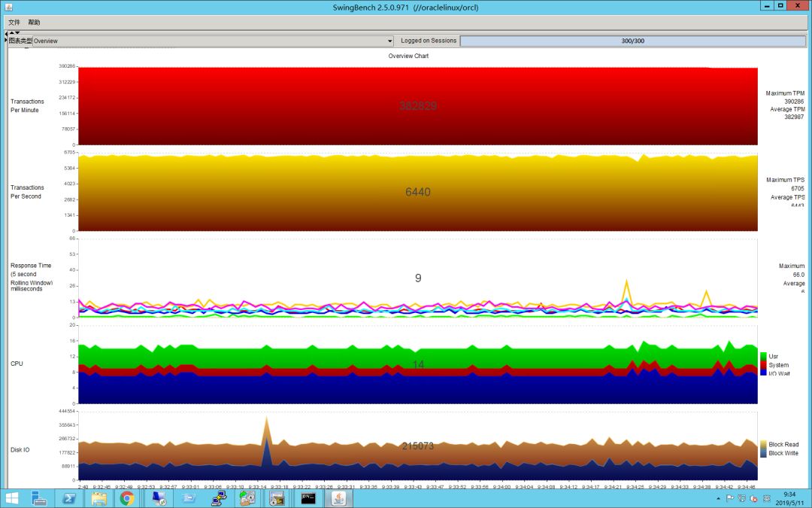Click the network status tray icon
Image resolution: width=812 pixels, height=508 pixels.
point(741,498)
